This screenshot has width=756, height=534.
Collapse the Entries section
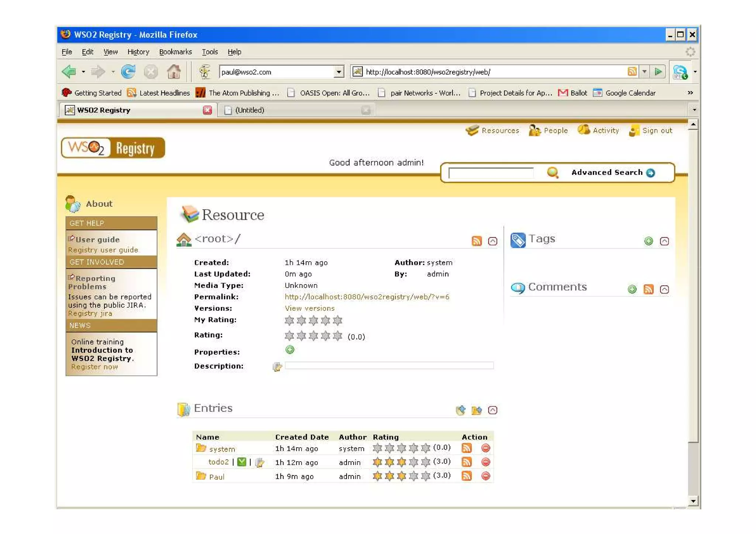click(492, 410)
